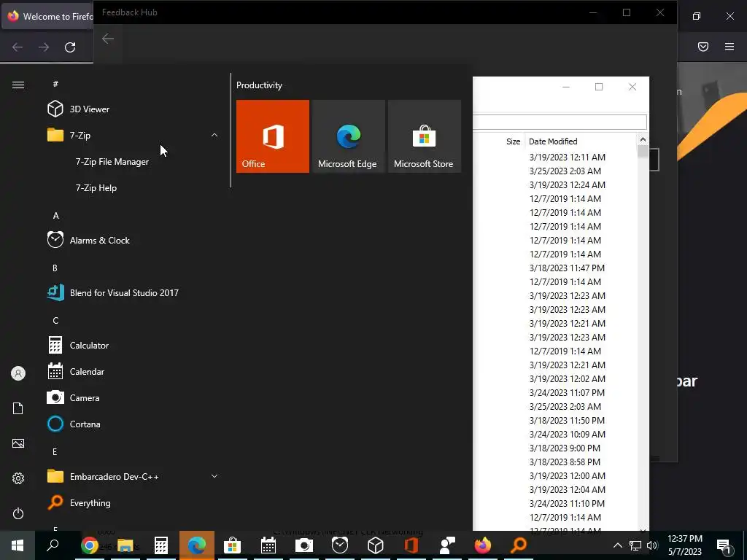Open Save to Pocket button in Firefox
Viewport: 747px width, 560px height.
click(703, 47)
